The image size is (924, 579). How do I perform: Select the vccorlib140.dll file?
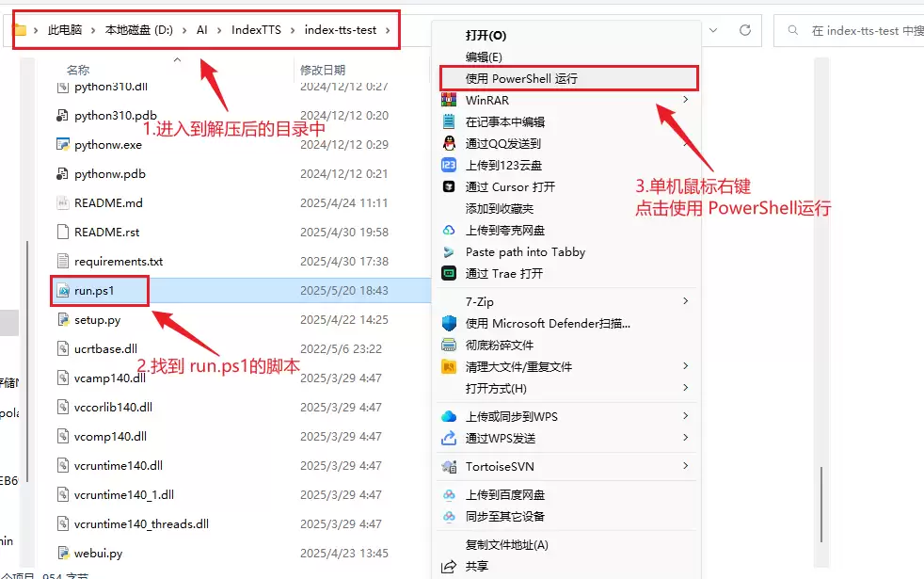pos(113,408)
